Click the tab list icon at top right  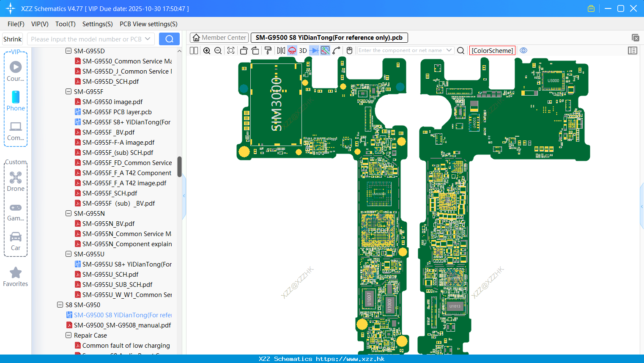point(635,38)
